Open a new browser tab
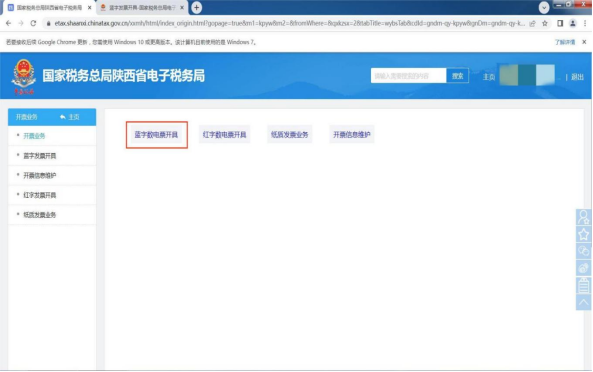 (x=196, y=8)
